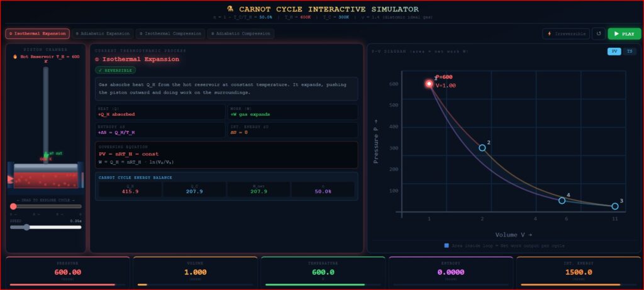Select state point 3 on the diagram

click(615, 206)
